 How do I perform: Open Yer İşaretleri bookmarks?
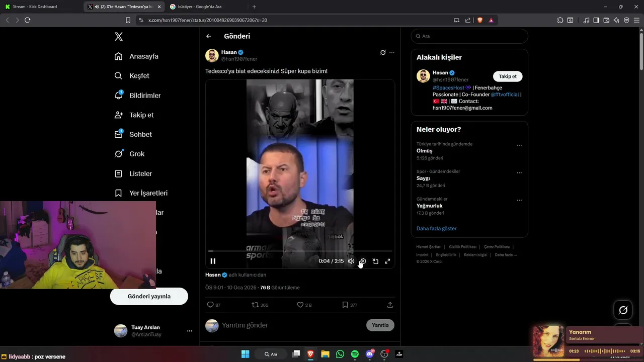pyautogui.click(x=141, y=193)
